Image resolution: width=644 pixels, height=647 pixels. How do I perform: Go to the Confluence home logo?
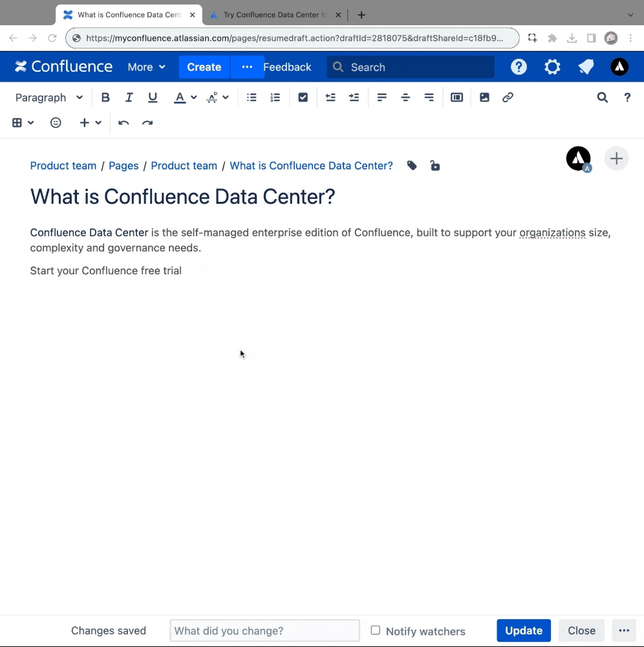pos(63,67)
